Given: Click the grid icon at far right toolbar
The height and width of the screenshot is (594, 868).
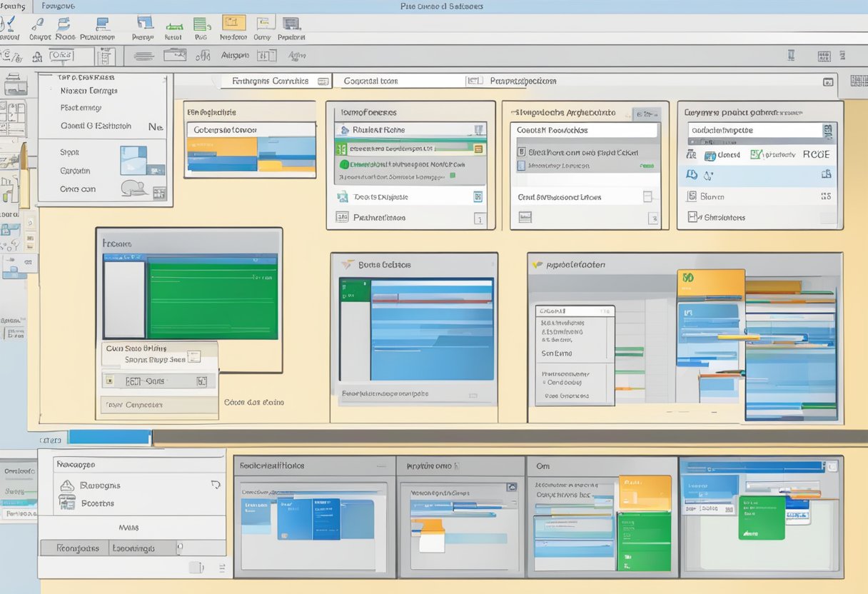Looking at the screenshot, I should coord(859,81).
